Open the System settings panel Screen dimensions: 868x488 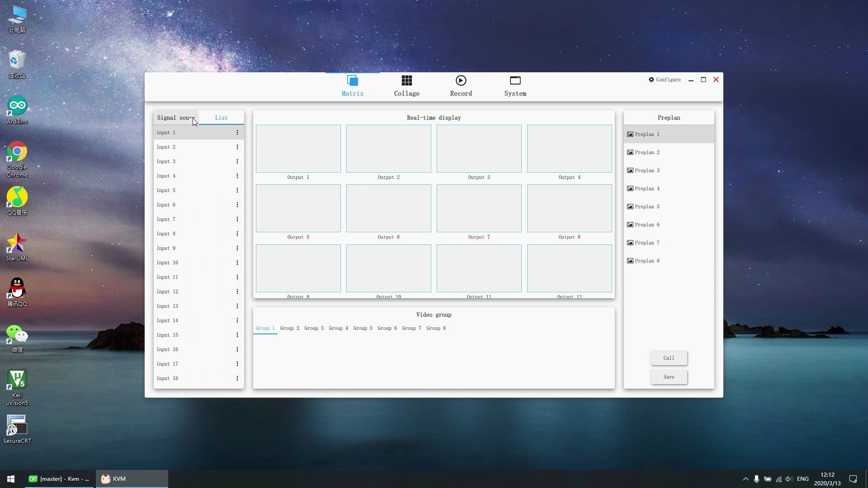(x=514, y=84)
